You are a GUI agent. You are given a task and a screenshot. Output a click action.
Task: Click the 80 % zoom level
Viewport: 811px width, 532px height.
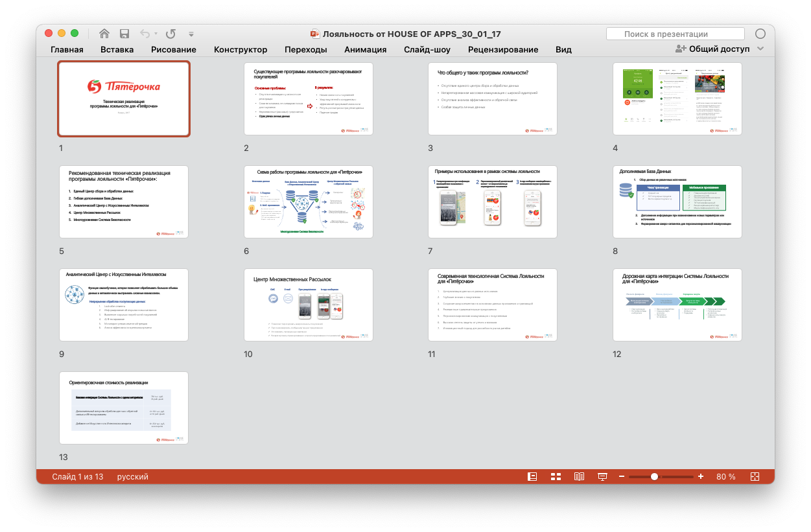pos(725,476)
